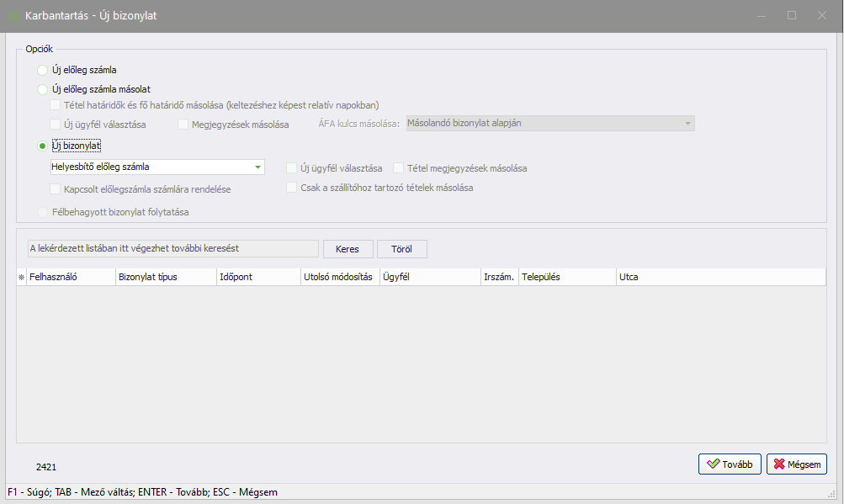Click the Időpont column header
The height and width of the screenshot is (504, 844).
coord(257,277)
